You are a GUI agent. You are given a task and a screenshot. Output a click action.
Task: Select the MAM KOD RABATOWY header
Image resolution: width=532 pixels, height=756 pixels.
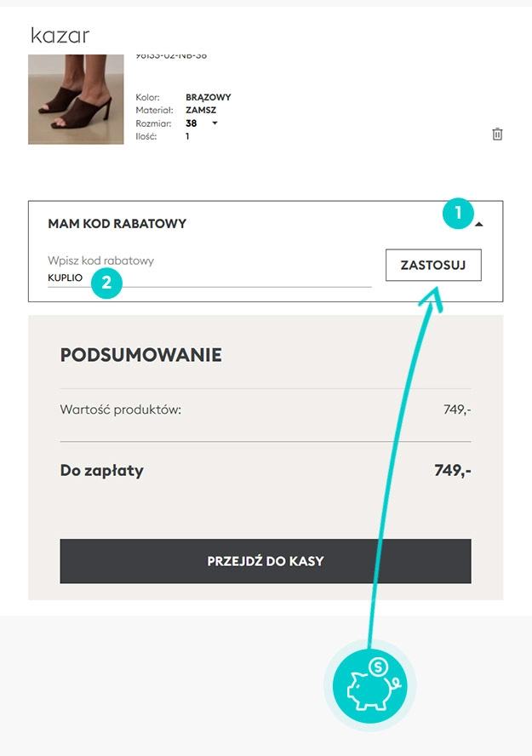[117, 223]
